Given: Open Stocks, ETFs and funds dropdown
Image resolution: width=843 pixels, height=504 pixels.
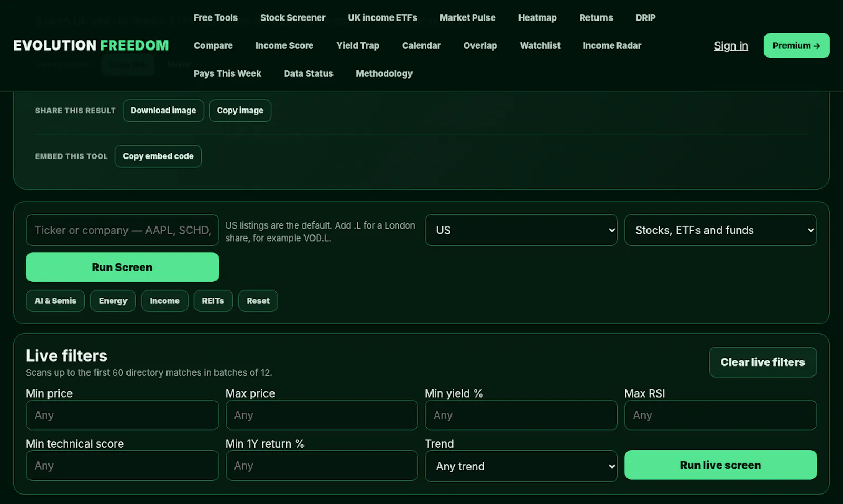Looking at the screenshot, I should pos(721,230).
